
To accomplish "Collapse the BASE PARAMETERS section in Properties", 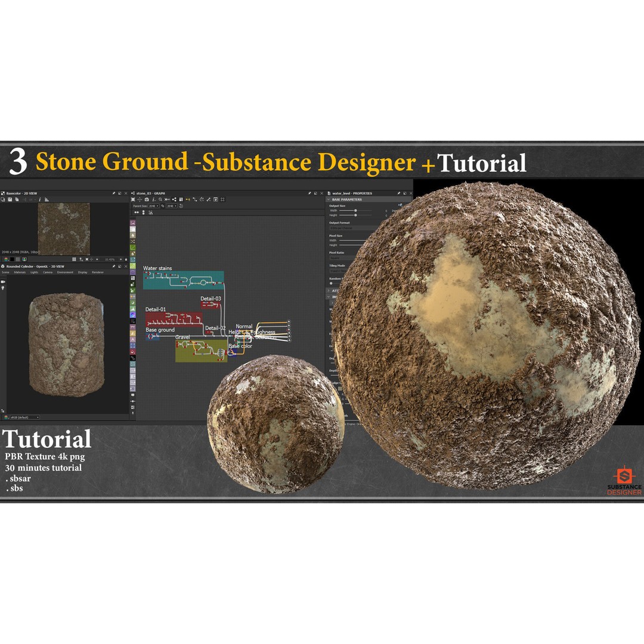I will (328, 199).
